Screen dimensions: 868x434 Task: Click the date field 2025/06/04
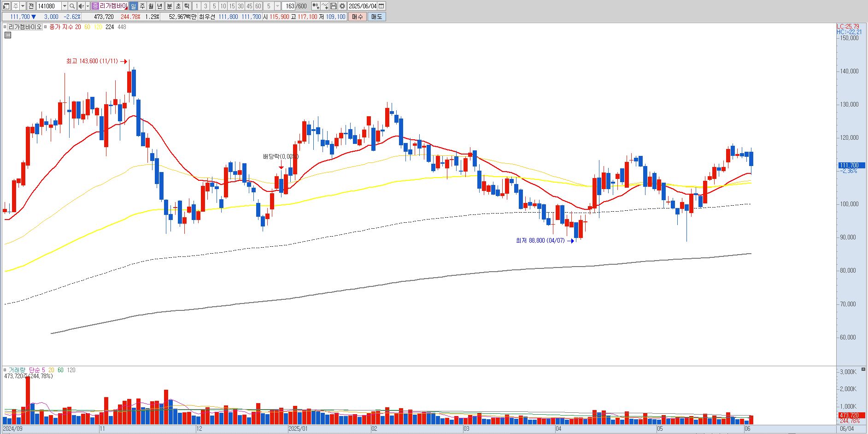coord(363,6)
